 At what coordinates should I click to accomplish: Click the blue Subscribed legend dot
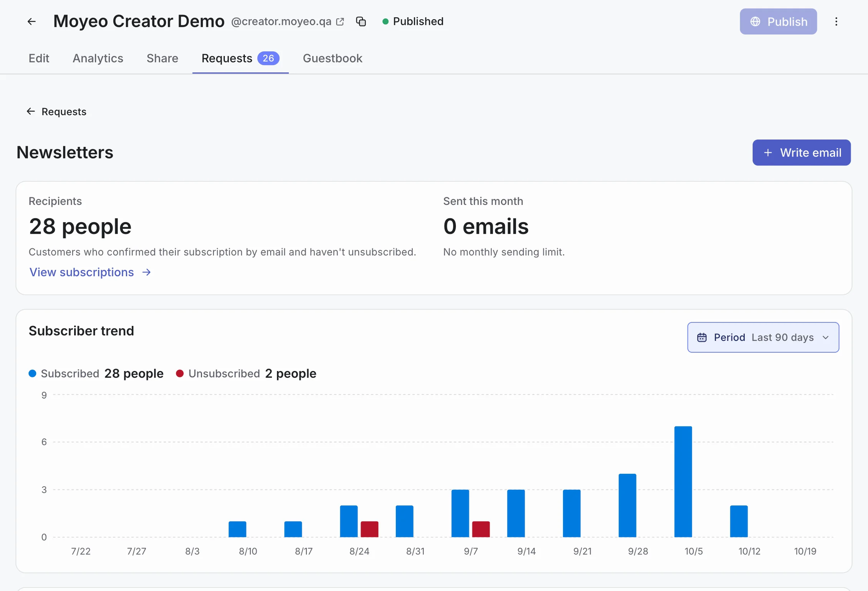pos(33,373)
